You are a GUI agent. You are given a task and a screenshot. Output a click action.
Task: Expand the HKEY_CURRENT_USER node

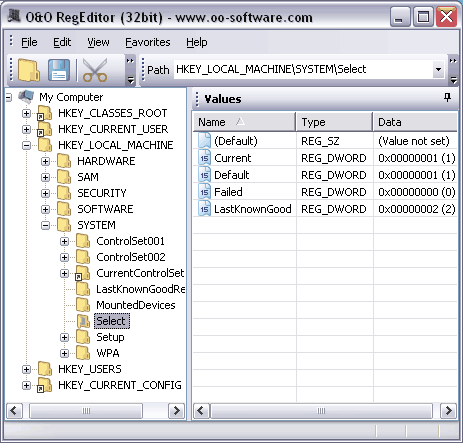point(26,129)
